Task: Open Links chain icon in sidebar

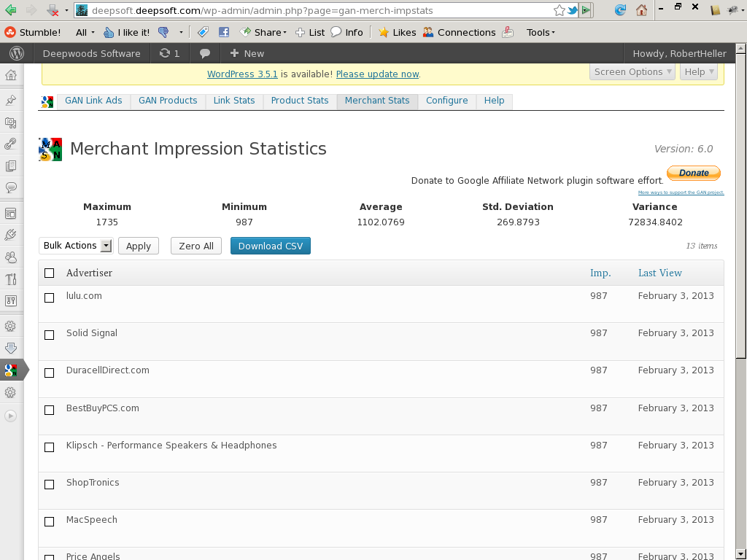Action: click(x=11, y=144)
